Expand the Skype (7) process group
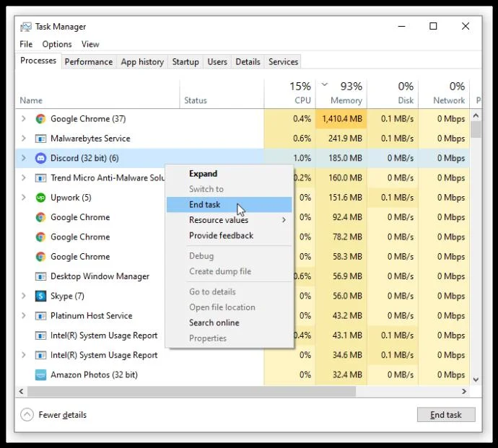Viewport: 498px width, 448px height. [24, 296]
